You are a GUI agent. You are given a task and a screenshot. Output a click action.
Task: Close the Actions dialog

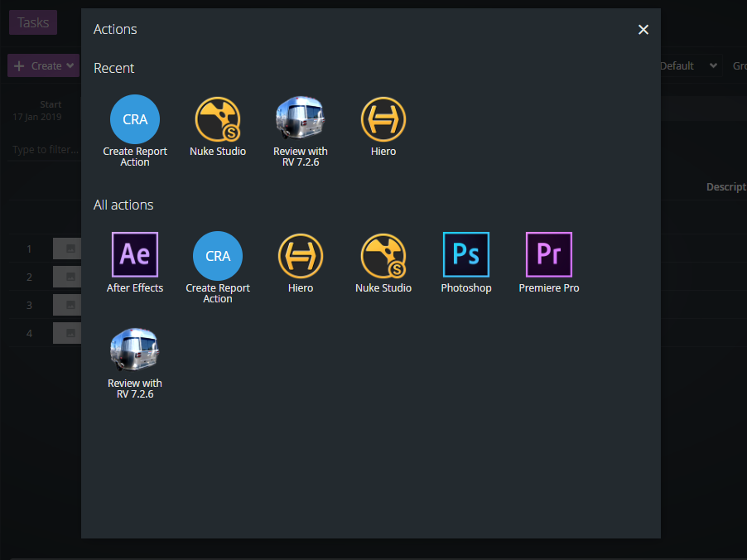pyautogui.click(x=643, y=30)
